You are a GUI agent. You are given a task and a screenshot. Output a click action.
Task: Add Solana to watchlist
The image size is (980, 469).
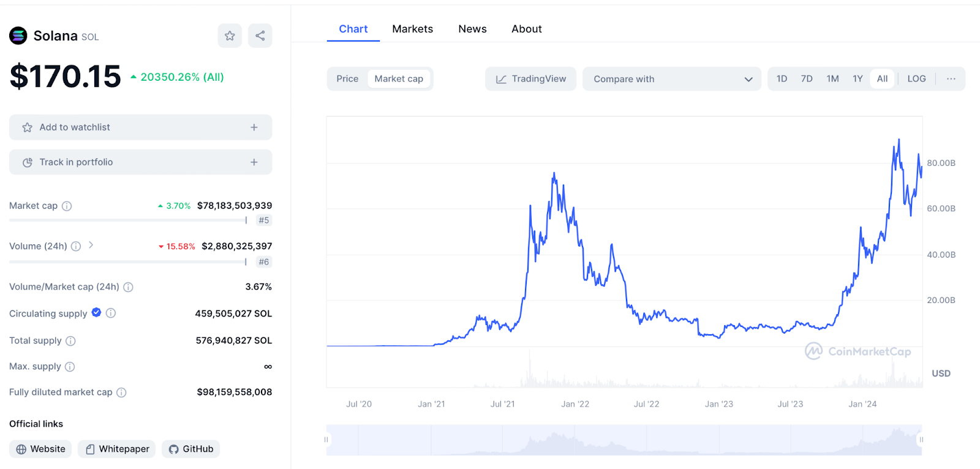140,127
